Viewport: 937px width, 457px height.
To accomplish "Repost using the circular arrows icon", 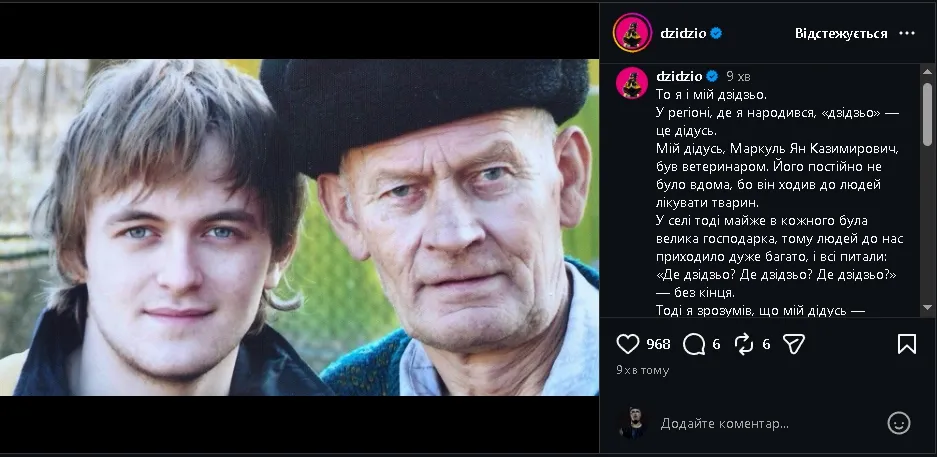I will tap(744, 344).
